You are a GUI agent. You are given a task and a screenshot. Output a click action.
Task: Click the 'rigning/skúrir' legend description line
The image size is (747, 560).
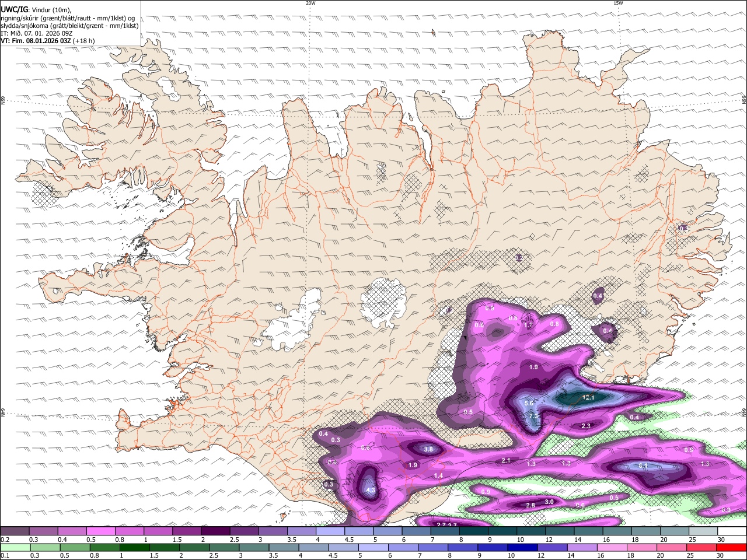[68, 17]
